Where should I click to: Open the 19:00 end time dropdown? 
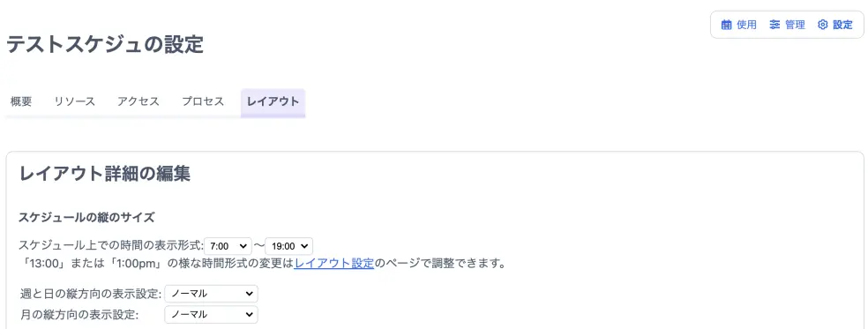tap(289, 246)
